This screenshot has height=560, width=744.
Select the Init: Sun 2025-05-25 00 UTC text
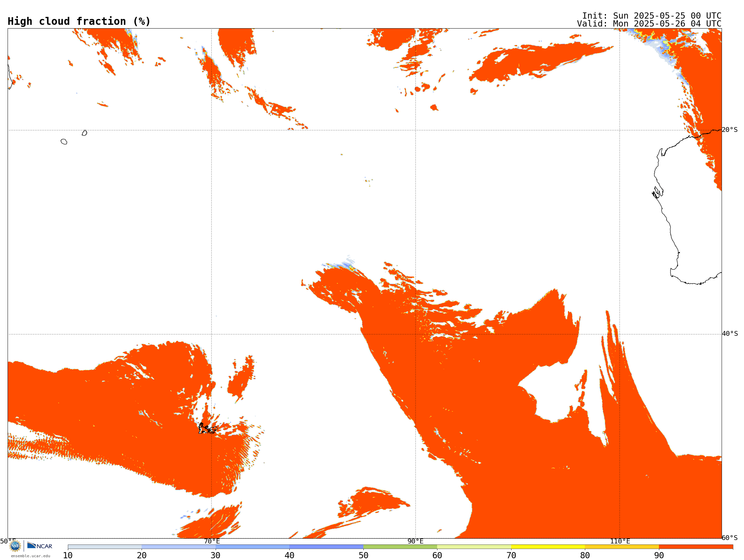point(652,16)
